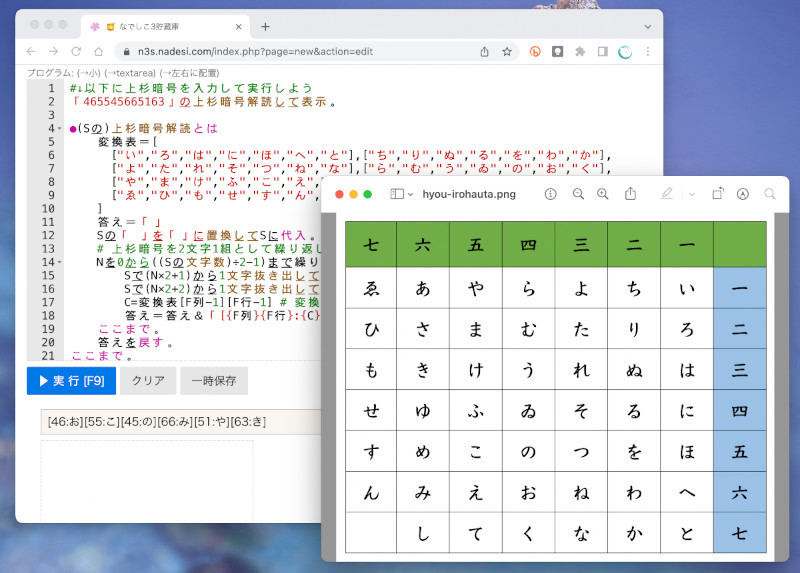The width and height of the screenshot is (800, 573).
Task: Click the (→左右に配置) layout link
Action: [x=189, y=73]
